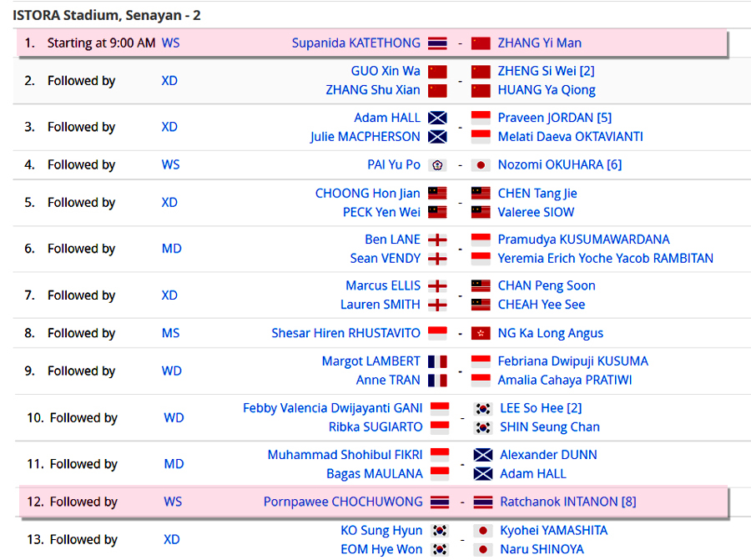This screenshot has height=560, width=751.
Task: Click Korea flag beside LEE So Hee
Action: (483, 409)
